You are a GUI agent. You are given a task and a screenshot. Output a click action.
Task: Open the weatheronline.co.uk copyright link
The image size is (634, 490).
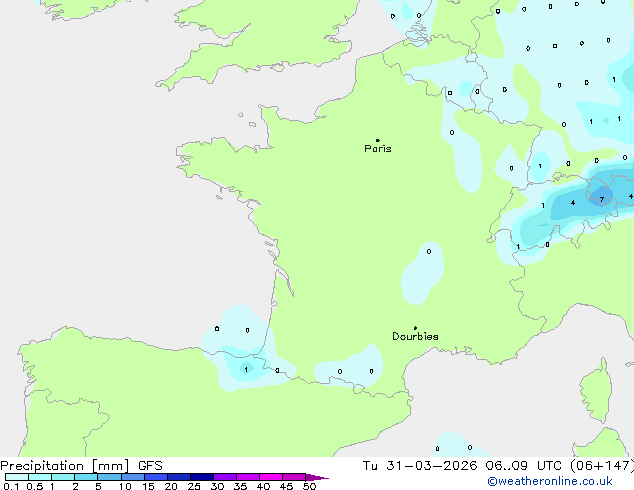[x=550, y=481]
